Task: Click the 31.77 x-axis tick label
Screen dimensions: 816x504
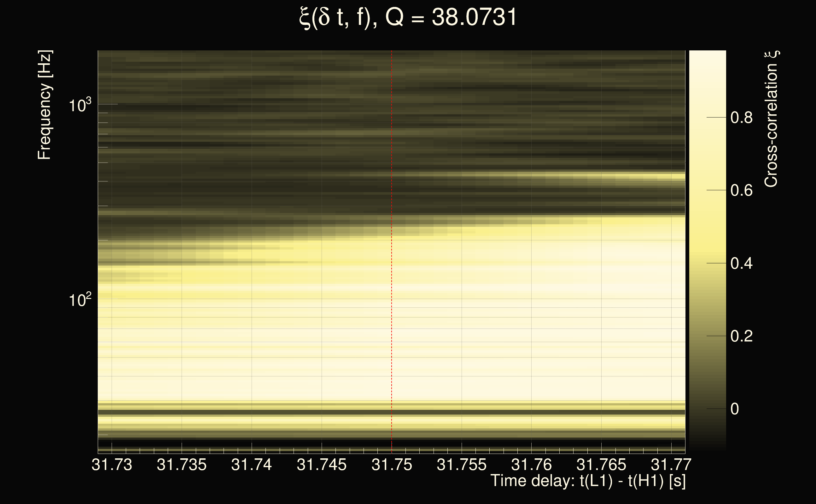Action: 671,465
